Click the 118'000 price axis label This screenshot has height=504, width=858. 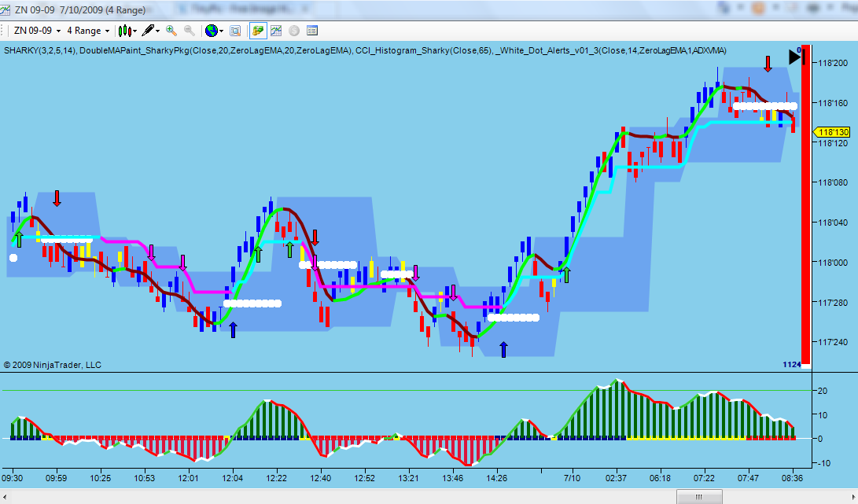coord(833,263)
